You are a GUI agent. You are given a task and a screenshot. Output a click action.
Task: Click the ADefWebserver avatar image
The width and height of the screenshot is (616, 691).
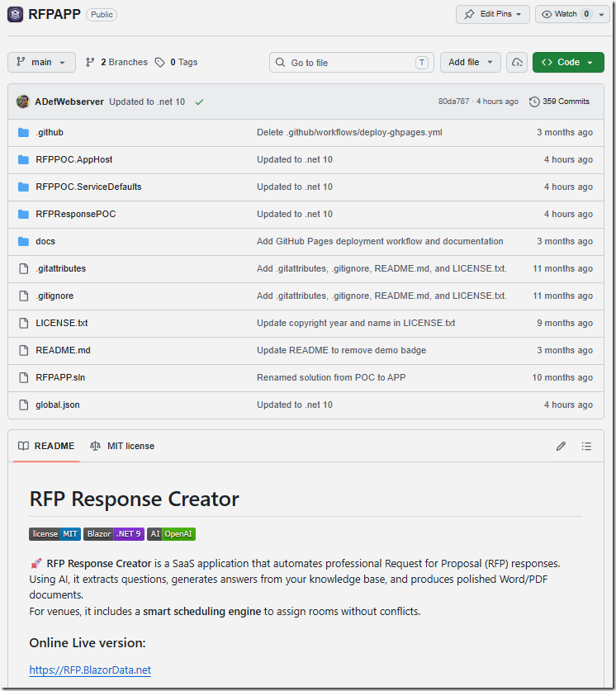[23, 102]
